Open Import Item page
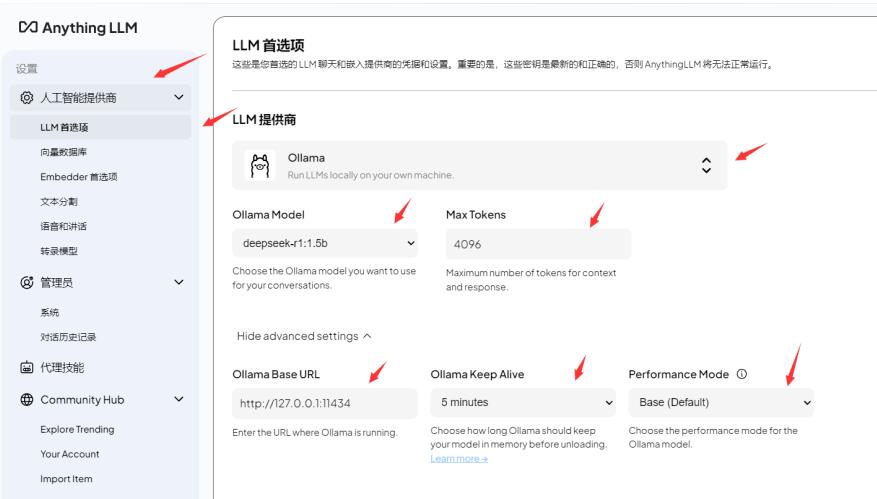The image size is (877, 499). (x=66, y=479)
